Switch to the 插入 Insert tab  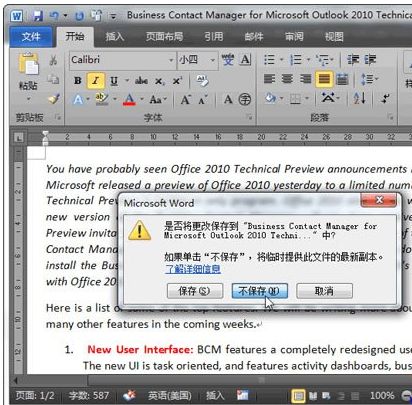(x=115, y=36)
